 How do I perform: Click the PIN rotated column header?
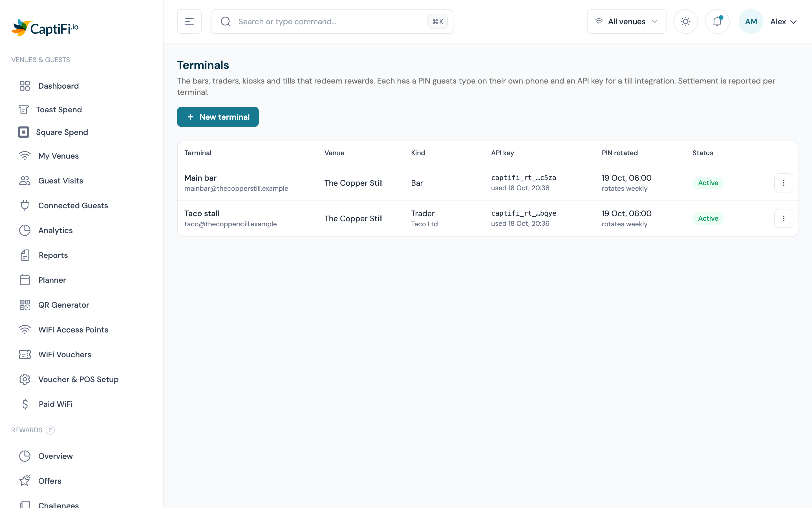[x=619, y=153]
